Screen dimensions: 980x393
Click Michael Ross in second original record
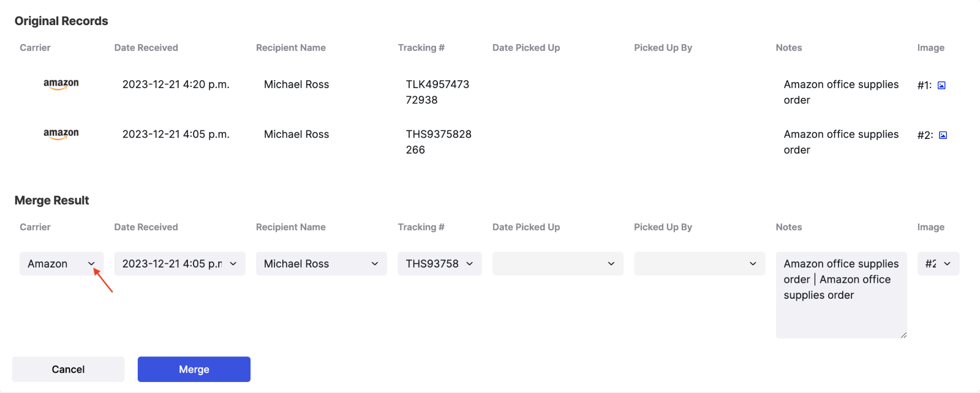(296, 134)
